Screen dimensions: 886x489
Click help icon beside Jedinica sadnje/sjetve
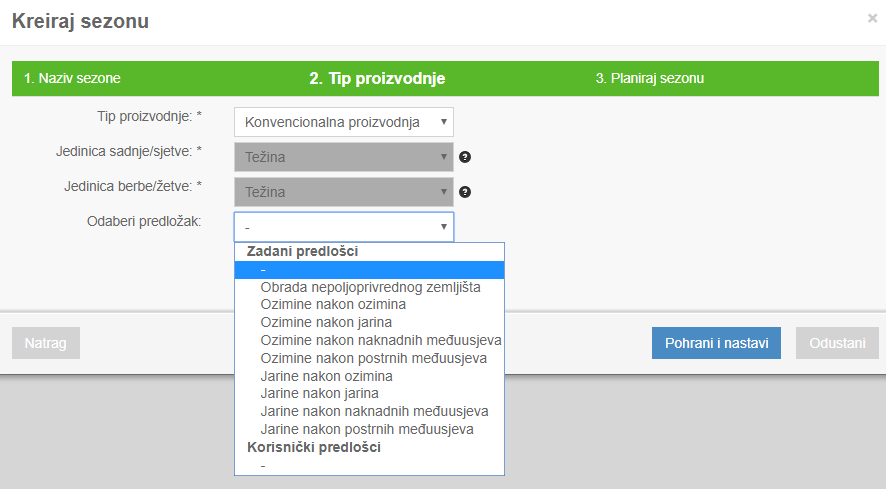click(465, 157)
